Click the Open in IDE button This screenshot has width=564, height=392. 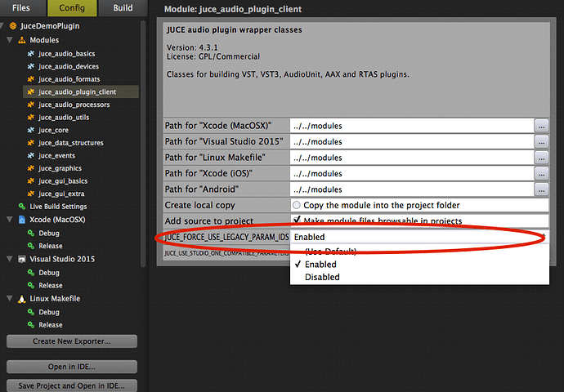tap(72, 367)
